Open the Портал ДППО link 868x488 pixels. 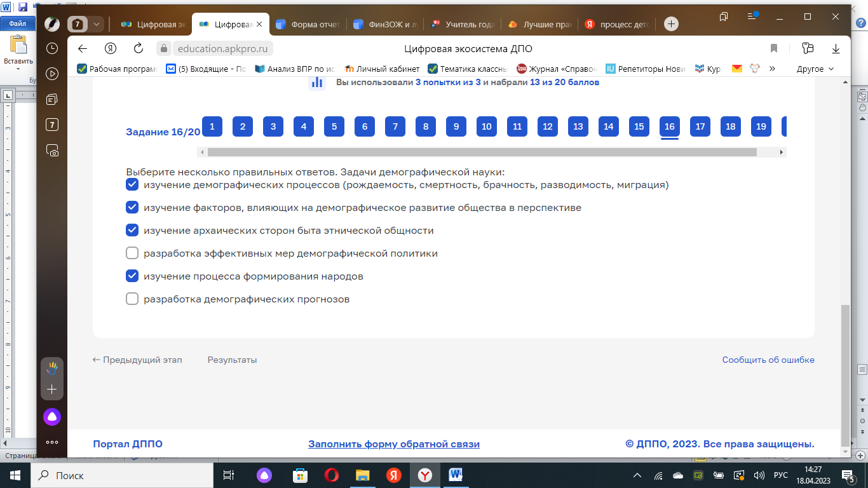[x=128, y=444]
